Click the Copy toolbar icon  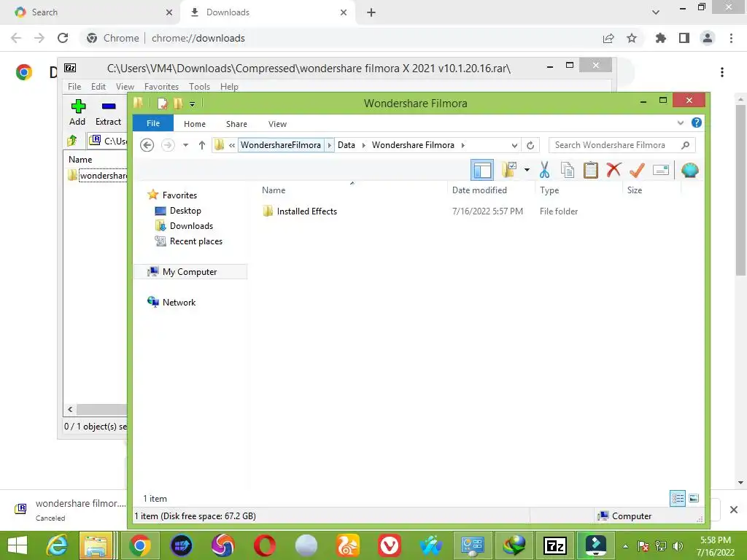(x=568, y=170)
